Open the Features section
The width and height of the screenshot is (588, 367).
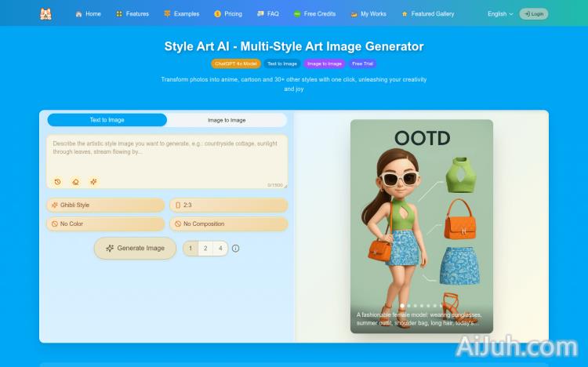point(132,14)
